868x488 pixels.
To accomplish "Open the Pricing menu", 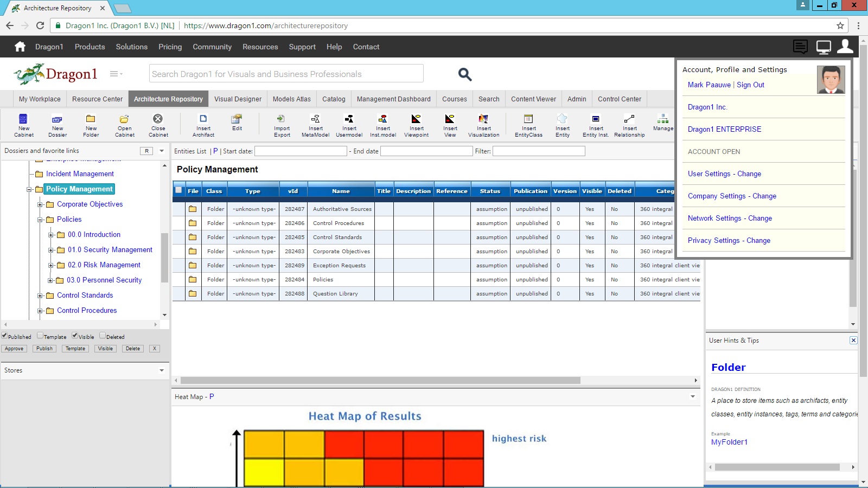I will tap(170, 47).
